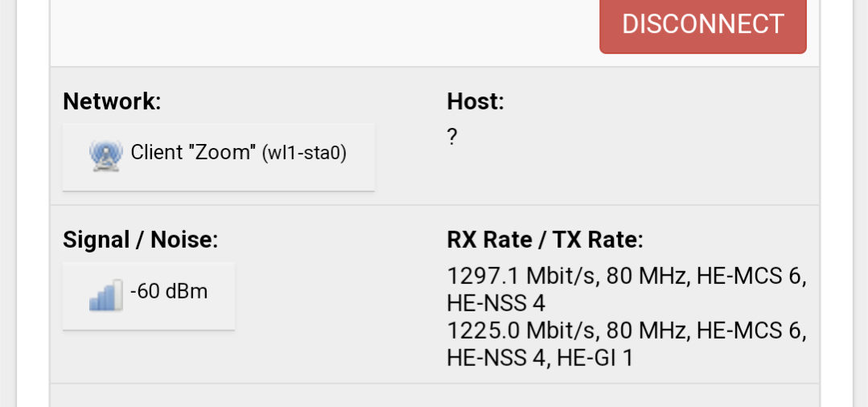Click the RX Rate / TX Rate: heading
This screenshot has height=407, width=868.
point(545,240)
